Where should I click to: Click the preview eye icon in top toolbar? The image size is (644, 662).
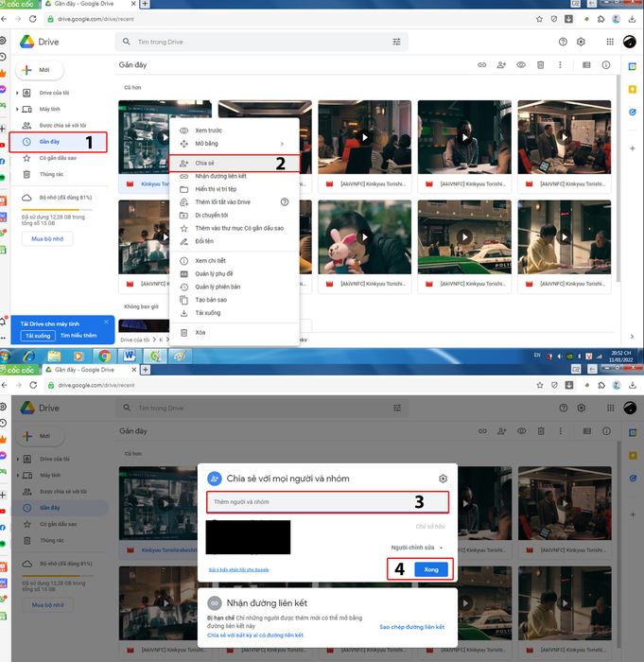click(521, 65)
